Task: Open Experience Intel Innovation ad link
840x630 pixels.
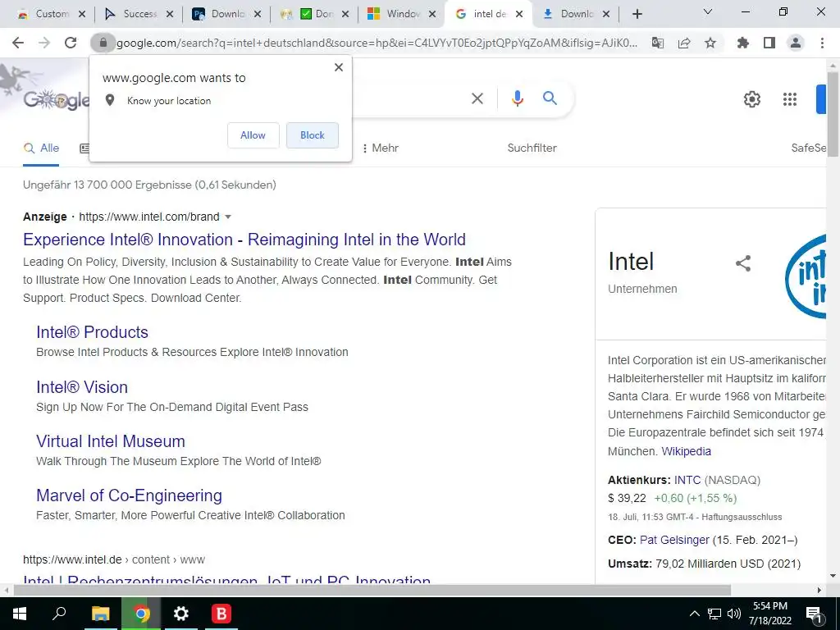Action: click(x=244, y=240)
